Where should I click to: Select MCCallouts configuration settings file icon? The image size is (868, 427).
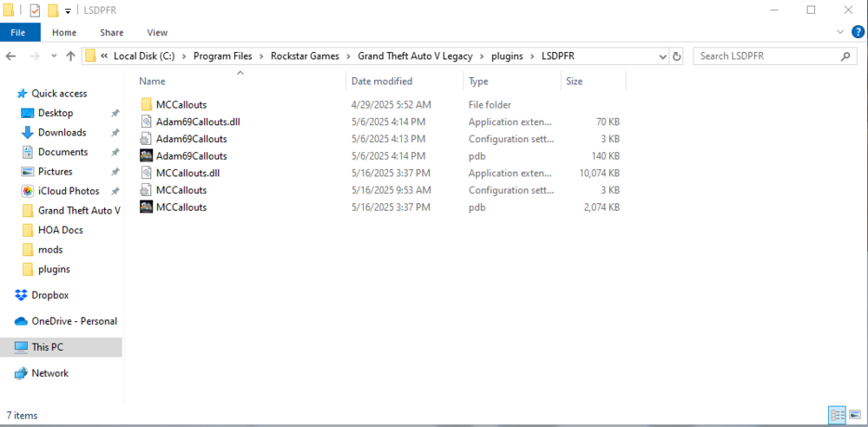[146, 191]
